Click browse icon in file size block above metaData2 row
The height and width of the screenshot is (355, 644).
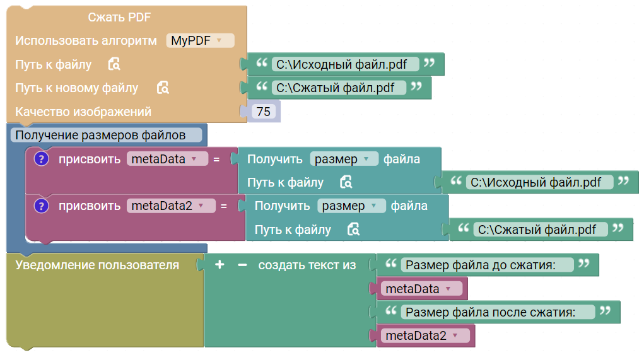(x=346, y=182)
